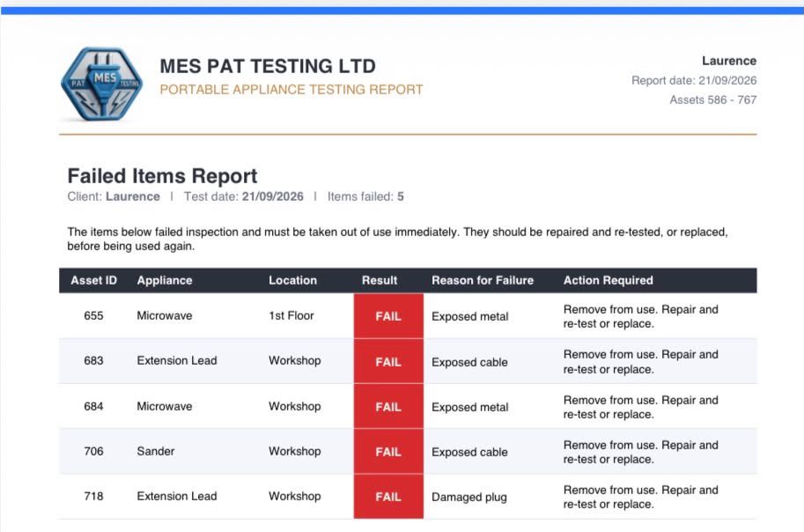Click the MES PAT Testing logo
This screenshot has width=804, height=532.
click(101, 85)
